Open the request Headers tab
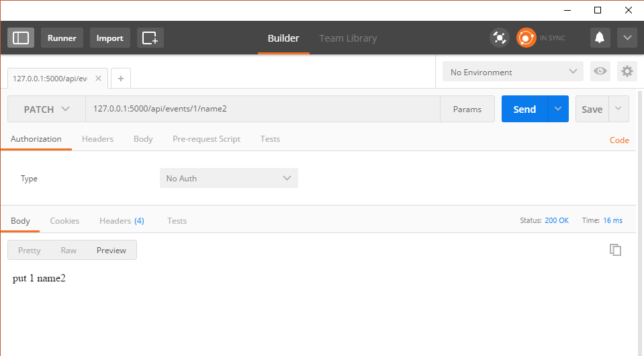The width and height of the screenshot is (644, 356). (x=97, y=139)
